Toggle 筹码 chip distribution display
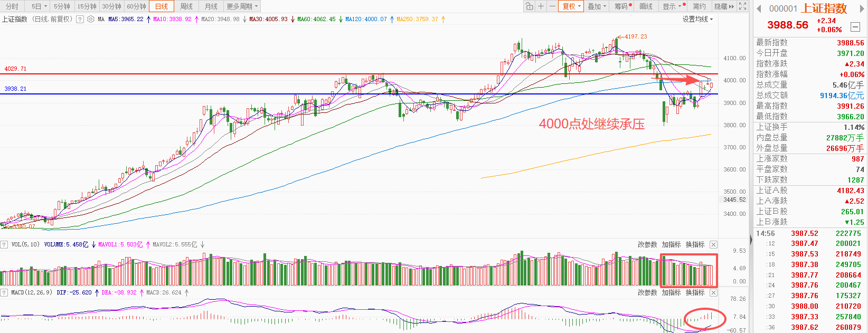The height and width of the screenshot is (333, 868). pyautogui.click(x=621, y=6)
